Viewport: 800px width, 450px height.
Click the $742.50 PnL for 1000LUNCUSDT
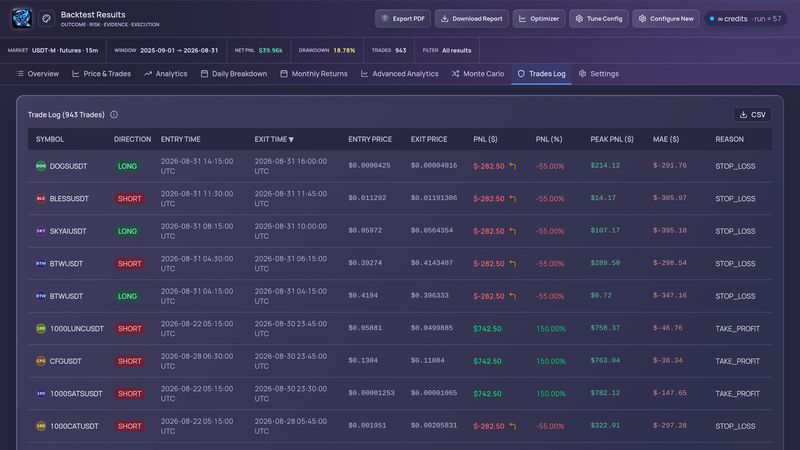(x=487, y=329)
